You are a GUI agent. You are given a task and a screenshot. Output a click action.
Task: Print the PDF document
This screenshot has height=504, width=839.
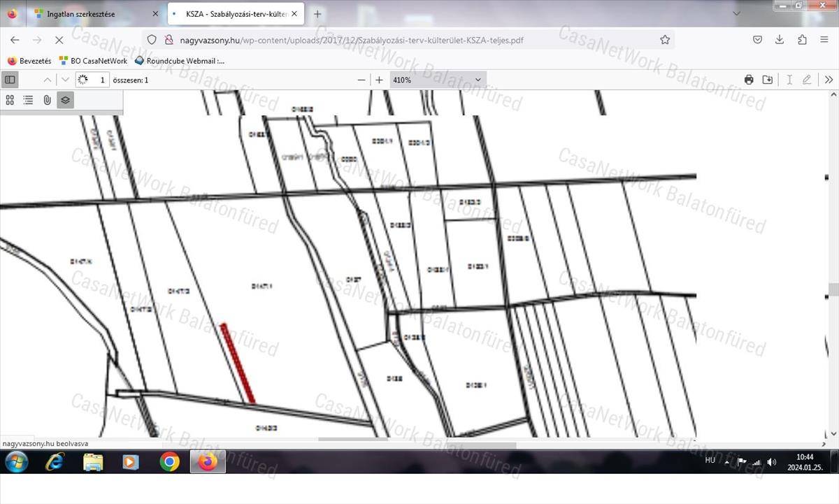click(x=749, y=80)
